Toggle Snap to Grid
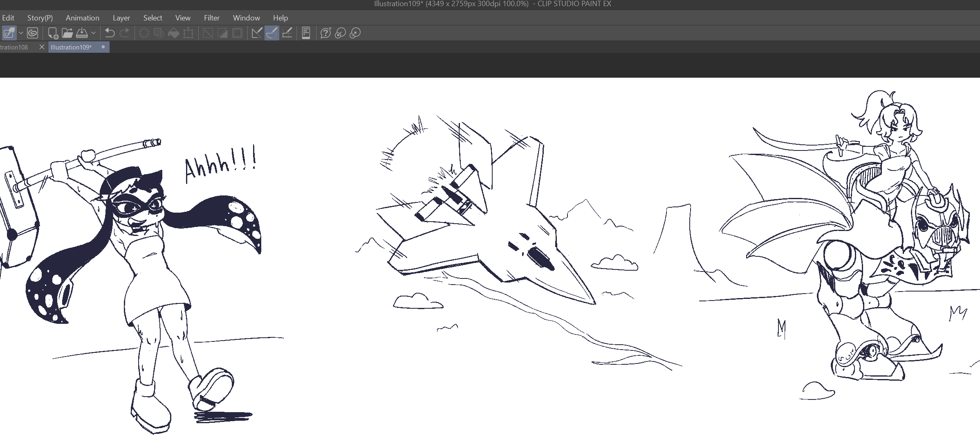Screen dimensions: 980x442 pos(287,33)
